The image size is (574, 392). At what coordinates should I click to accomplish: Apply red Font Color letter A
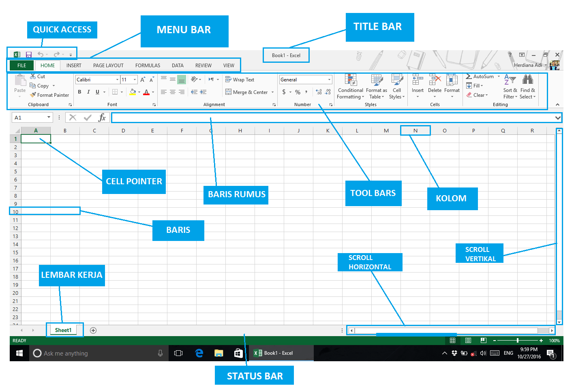pyautogui.click(x=146, y=92)
